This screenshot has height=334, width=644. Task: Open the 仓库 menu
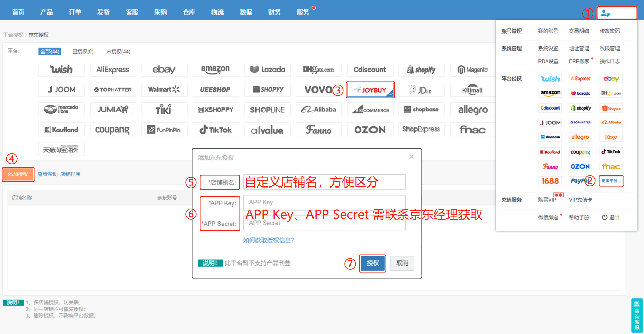pos(189,12)
